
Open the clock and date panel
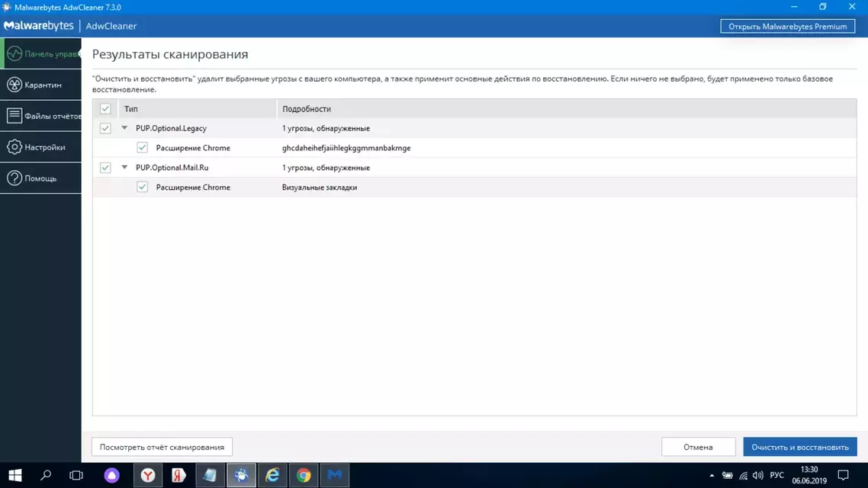[809, 475]
